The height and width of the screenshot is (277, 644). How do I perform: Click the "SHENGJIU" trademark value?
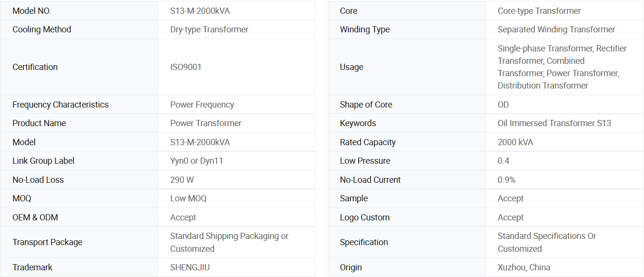[189, 267]
